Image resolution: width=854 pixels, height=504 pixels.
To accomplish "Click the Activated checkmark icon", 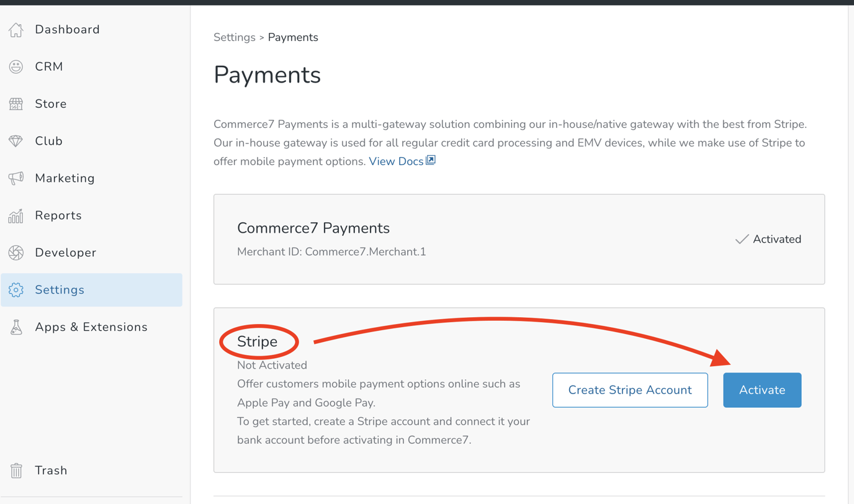I will 742,239.
